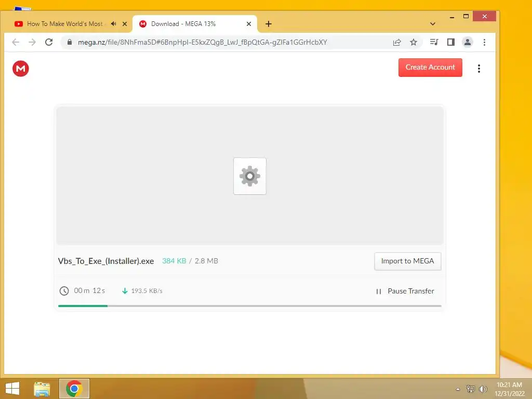The width and height of the screenshot is (532, 399).
Task: Switch to the How To Make World's Most tab
Action: tap(64, 24)
